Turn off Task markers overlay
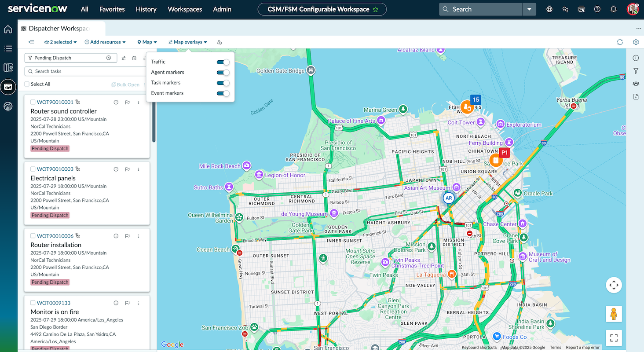 223,83
